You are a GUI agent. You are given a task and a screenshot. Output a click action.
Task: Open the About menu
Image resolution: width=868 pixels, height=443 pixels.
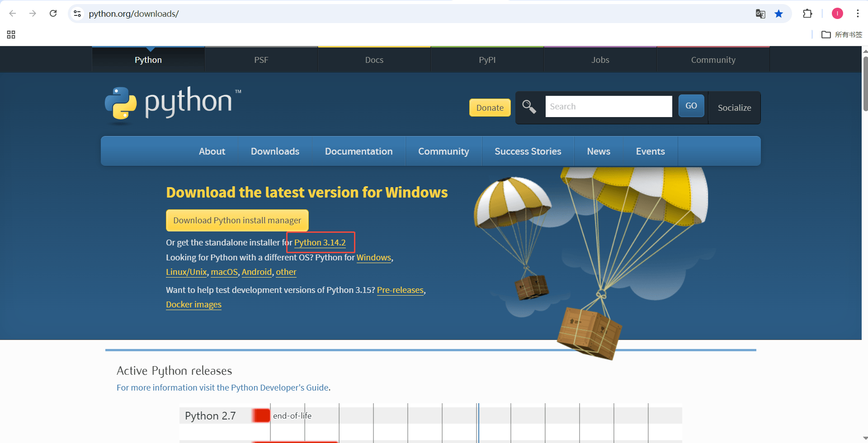pyautogui.click(x=212, y=151)
